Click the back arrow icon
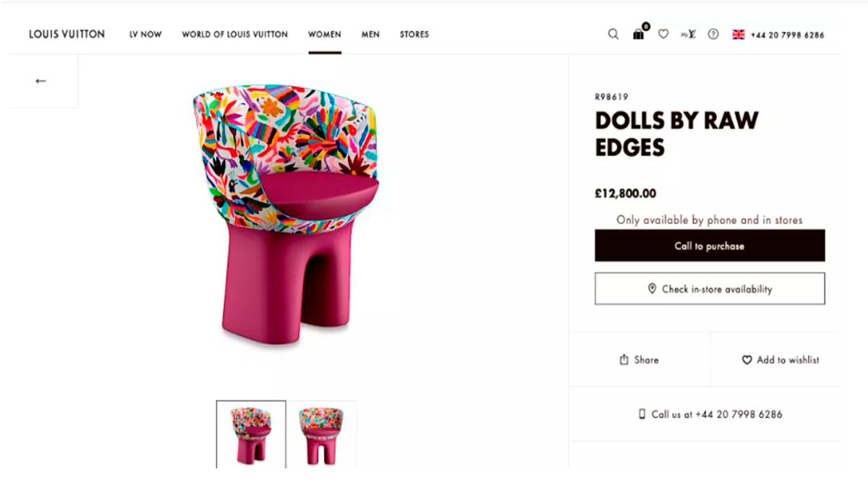Viewport: 868px width, 488px height. pyautogui.click(x=41, y=81)
